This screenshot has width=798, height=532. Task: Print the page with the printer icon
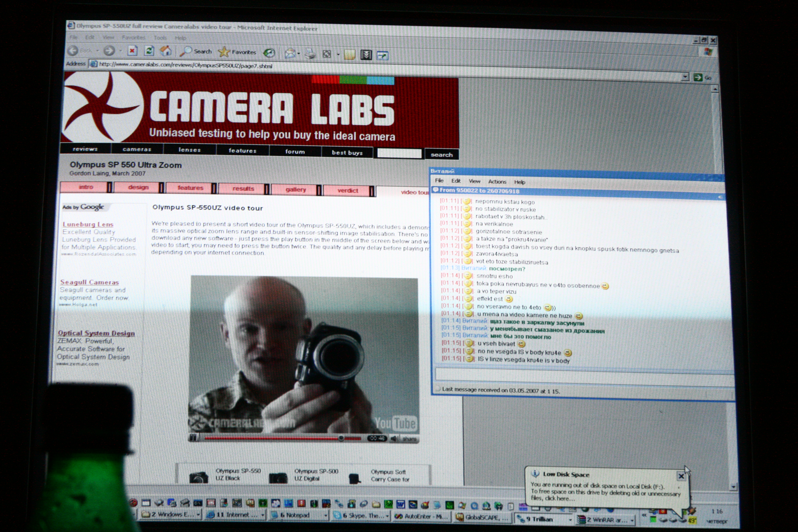310,54
